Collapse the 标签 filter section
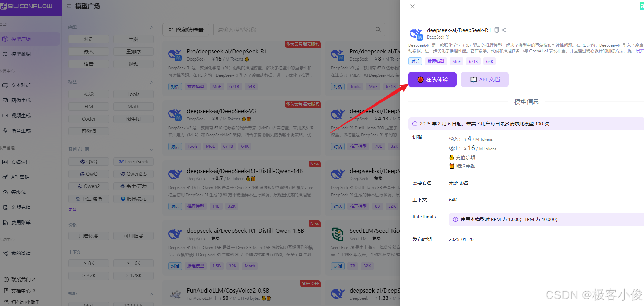Viewport: 644px width, 306px height. [x=152, y=82]
